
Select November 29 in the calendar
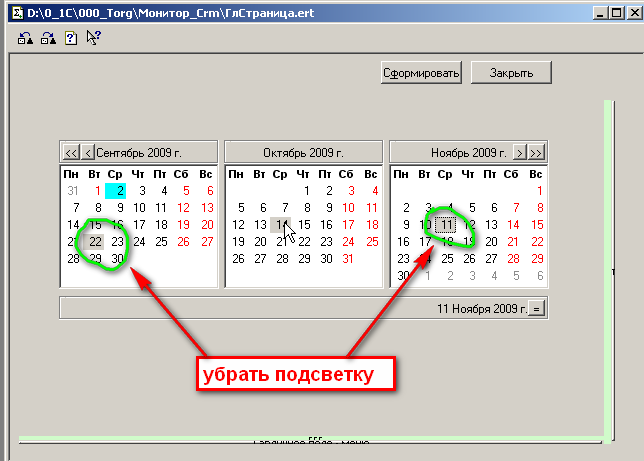(x=537, y=258)
